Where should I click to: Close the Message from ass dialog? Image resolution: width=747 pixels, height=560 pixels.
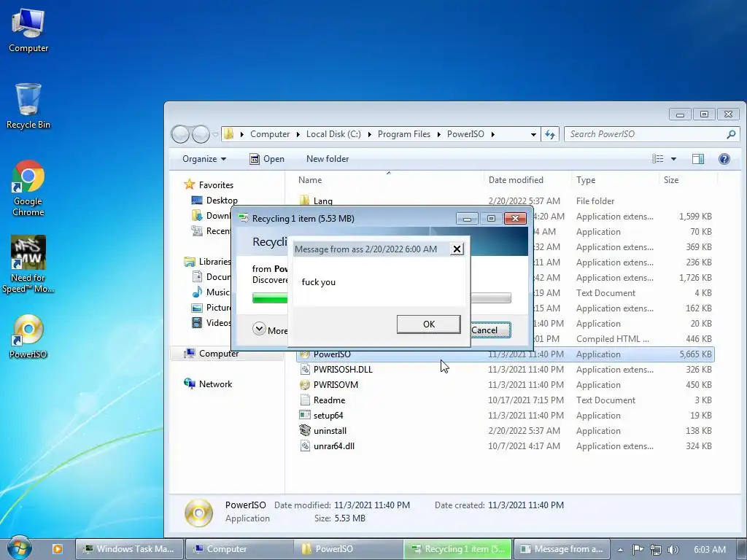point(457,249)
